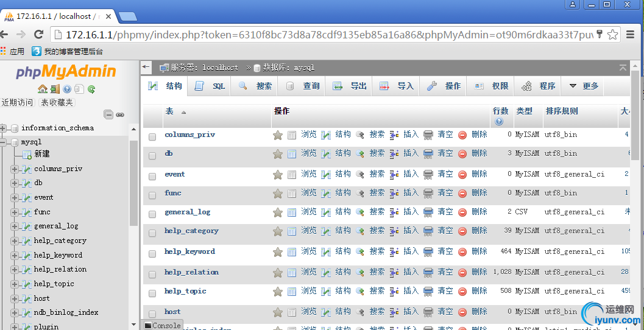Screen dimensions: 644x330
Task: Click the log out icon under logo
Action: [55, 89]
